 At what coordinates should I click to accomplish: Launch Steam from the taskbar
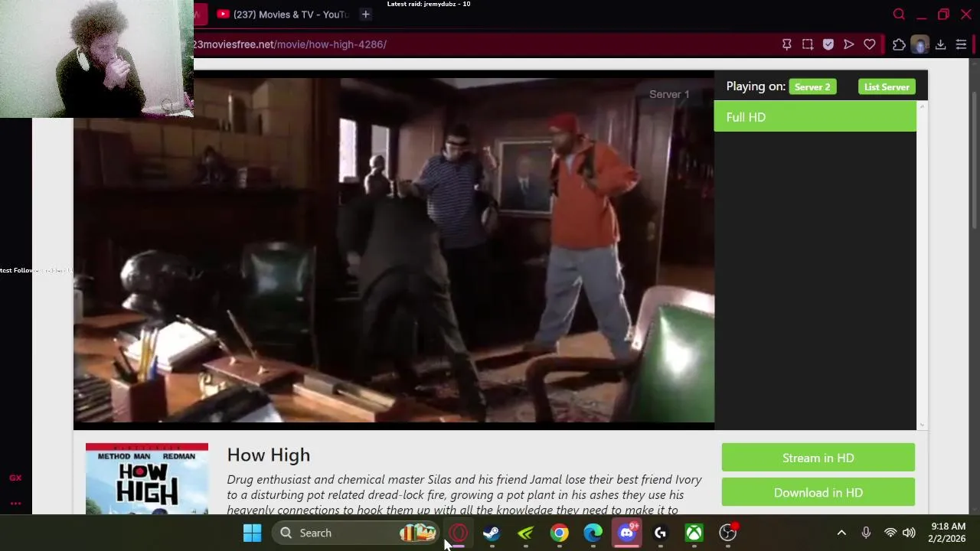click(x=492, y=533)
